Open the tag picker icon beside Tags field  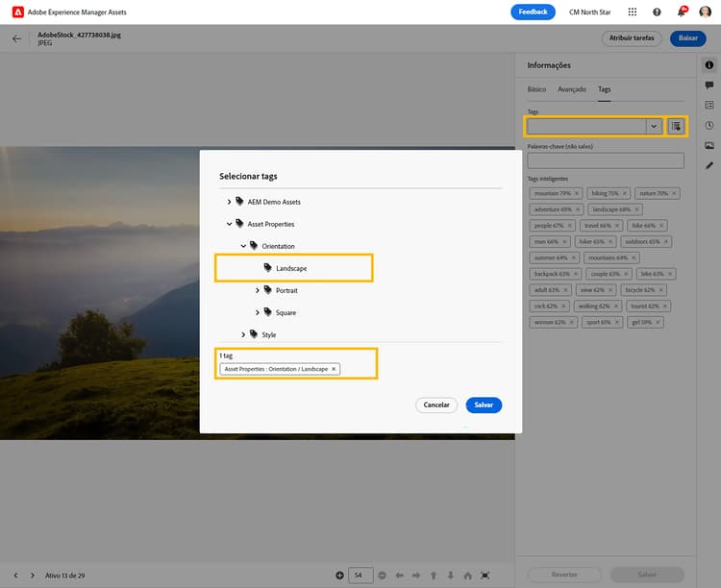click(x=677, y=126)
